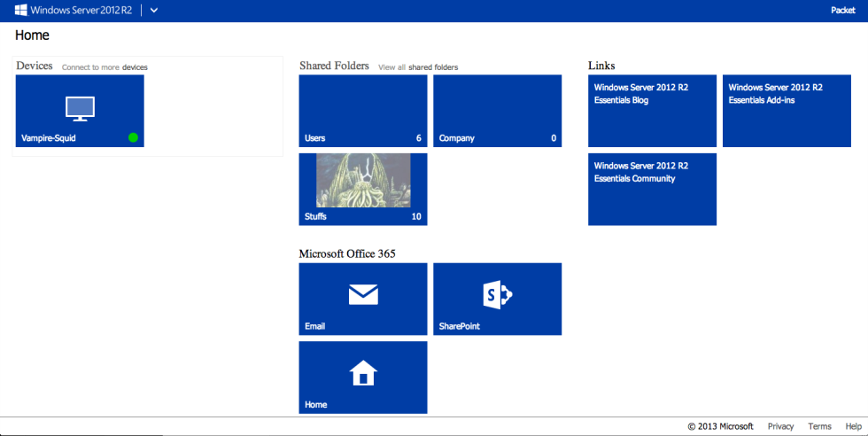Click the © 2013 Microsoft copyright text
Image resolution: width=868 pixels, height=436 pixels.
(720, 426)
